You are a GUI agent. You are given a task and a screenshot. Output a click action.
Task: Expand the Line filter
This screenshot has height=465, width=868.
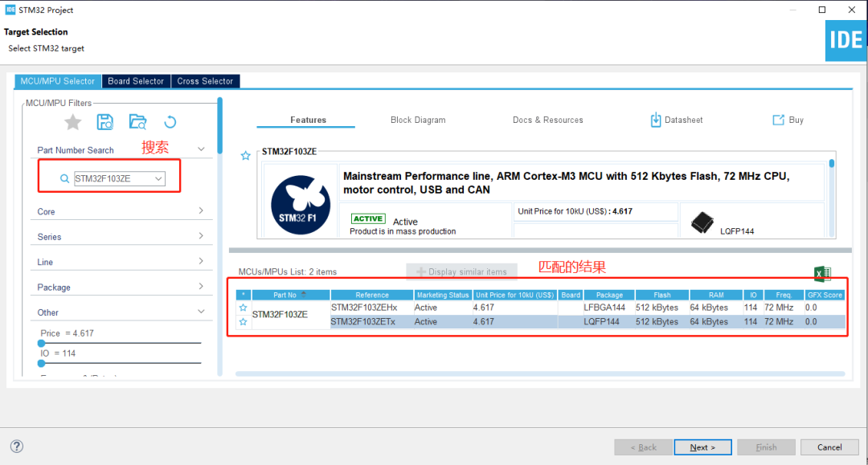pos(201,261)
